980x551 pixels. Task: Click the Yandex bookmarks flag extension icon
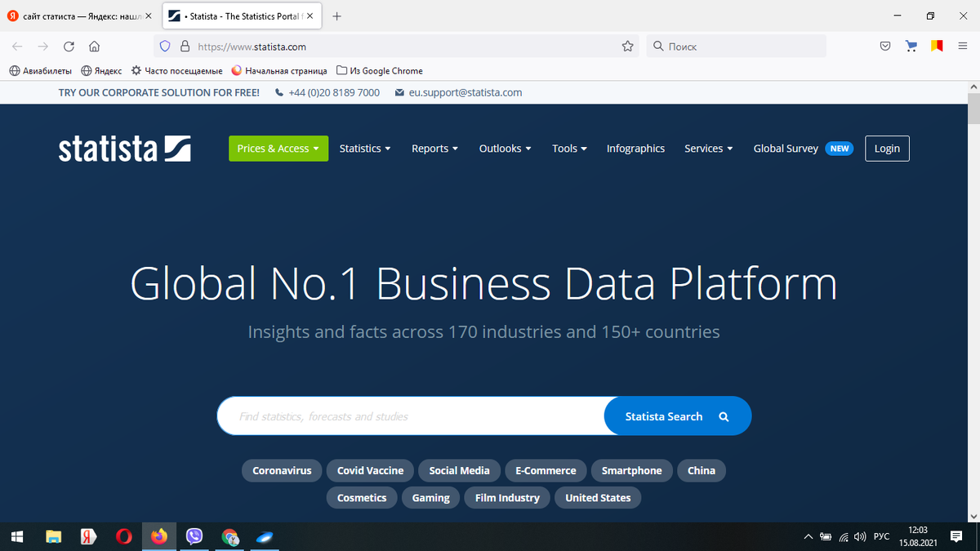click(937, 47)
